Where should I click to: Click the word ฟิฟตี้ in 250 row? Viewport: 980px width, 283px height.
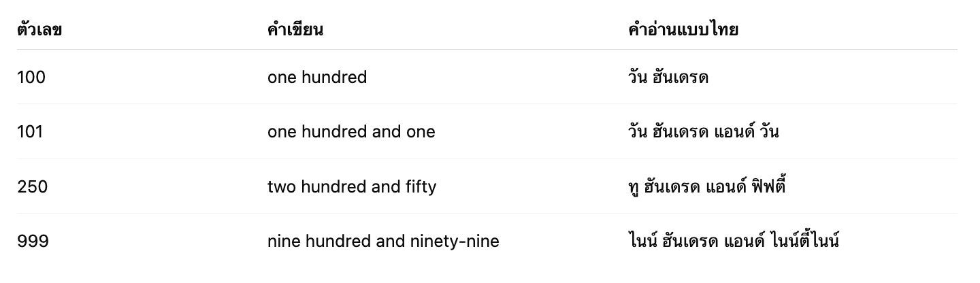(x=764, y=185)
